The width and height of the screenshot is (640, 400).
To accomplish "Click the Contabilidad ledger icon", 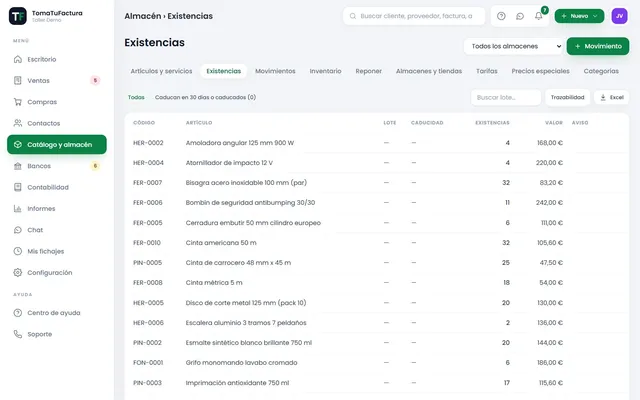I will click(18, 187).
